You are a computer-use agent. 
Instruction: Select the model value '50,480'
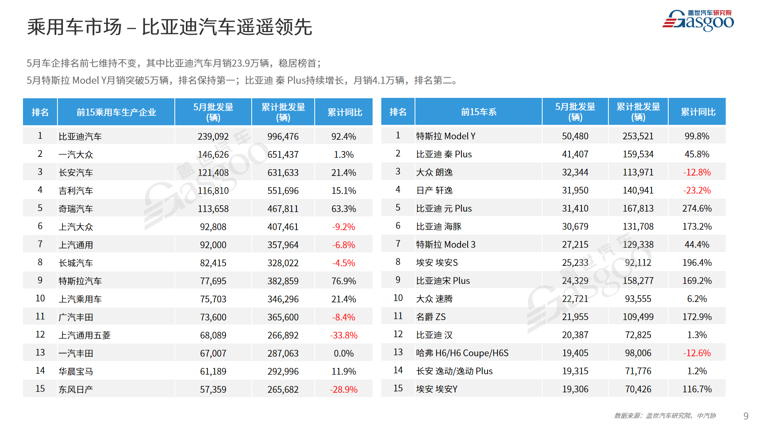click(575, 136)
